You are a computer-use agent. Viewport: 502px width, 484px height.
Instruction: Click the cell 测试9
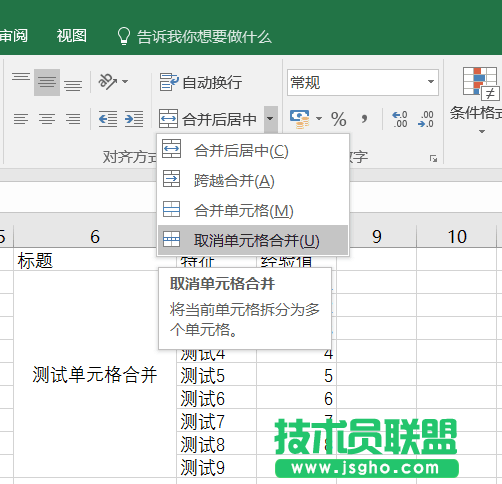[216, 467]
